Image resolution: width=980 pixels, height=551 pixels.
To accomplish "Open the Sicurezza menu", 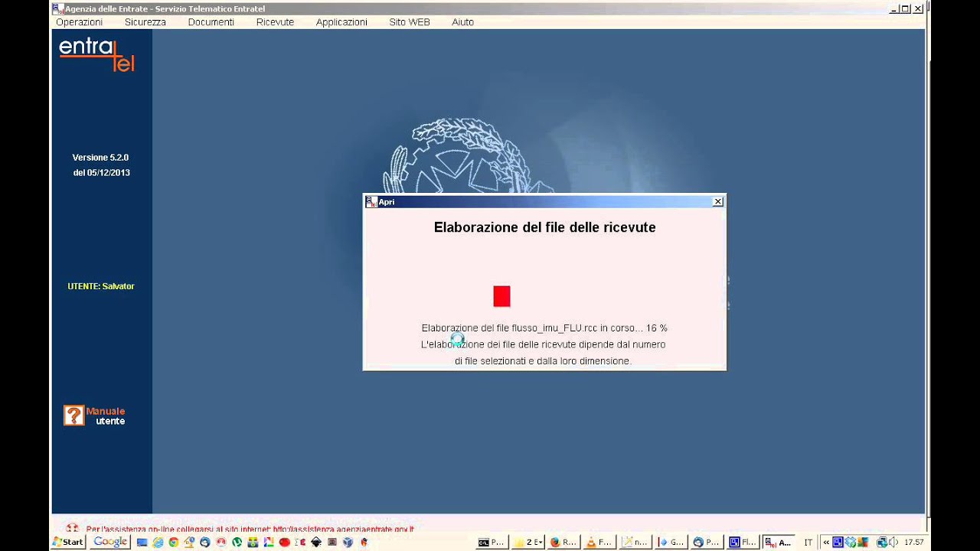I will coord(145,22).
